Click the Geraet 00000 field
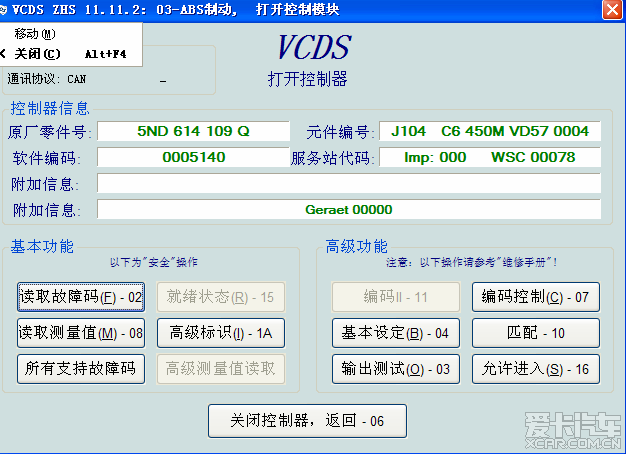The height and width of the screenshot is (454, 626). (x=349, y=209)
